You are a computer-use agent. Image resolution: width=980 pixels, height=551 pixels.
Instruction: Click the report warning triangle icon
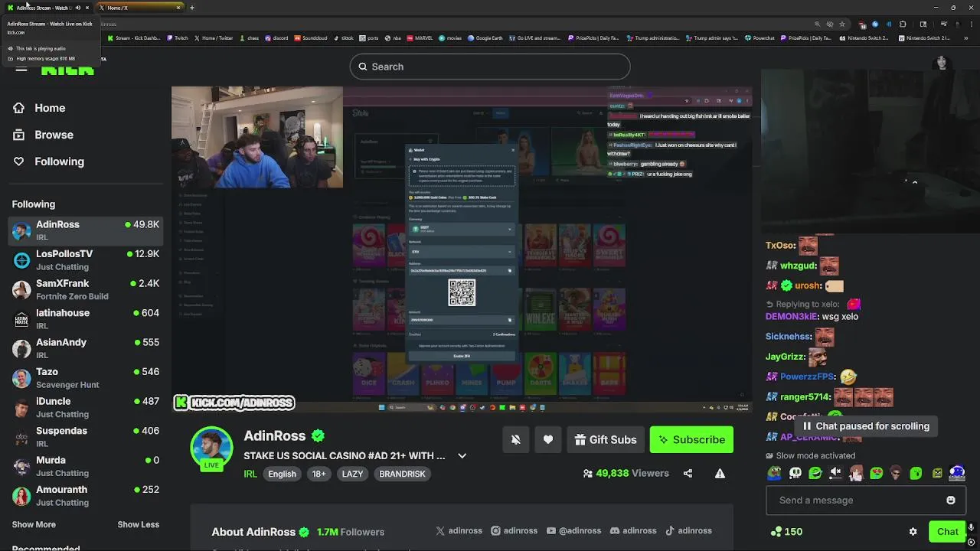(720, 473)
